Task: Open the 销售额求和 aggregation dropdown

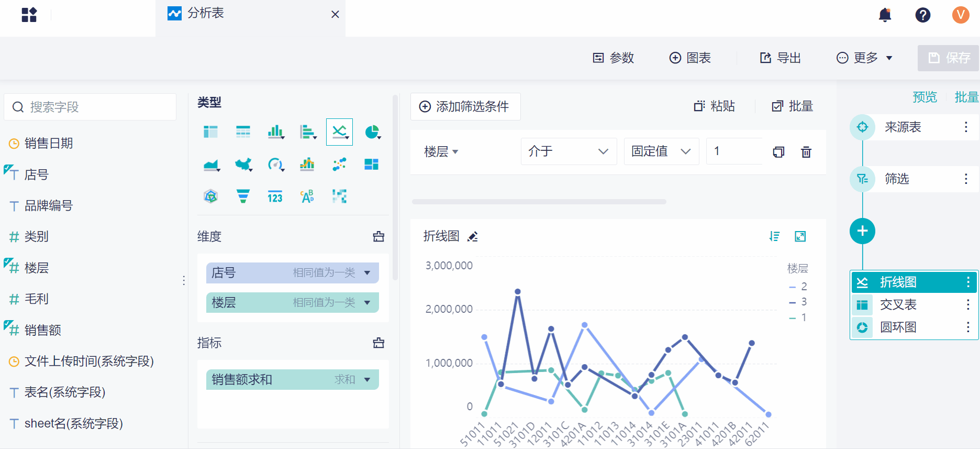Action: point(367,380)
